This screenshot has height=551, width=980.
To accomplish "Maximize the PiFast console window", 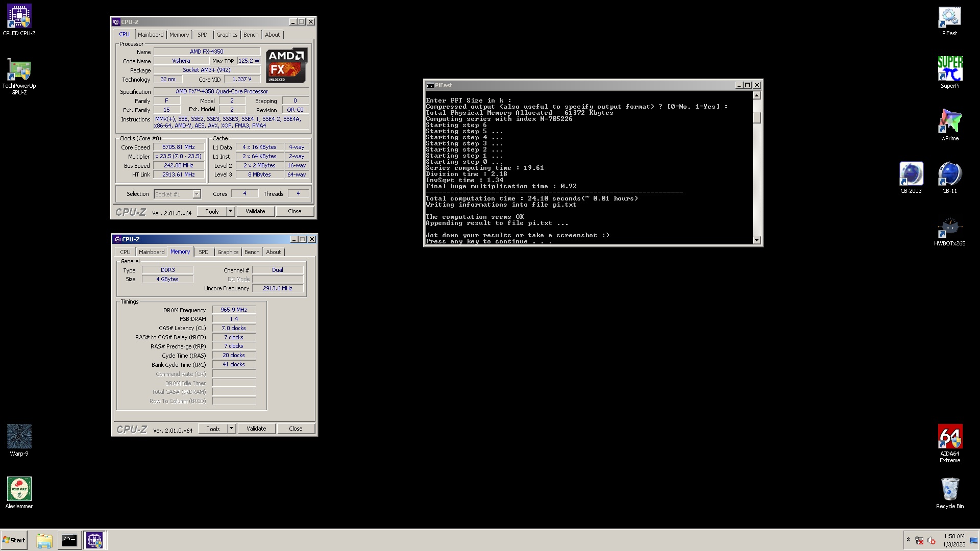I will point(747,85).
